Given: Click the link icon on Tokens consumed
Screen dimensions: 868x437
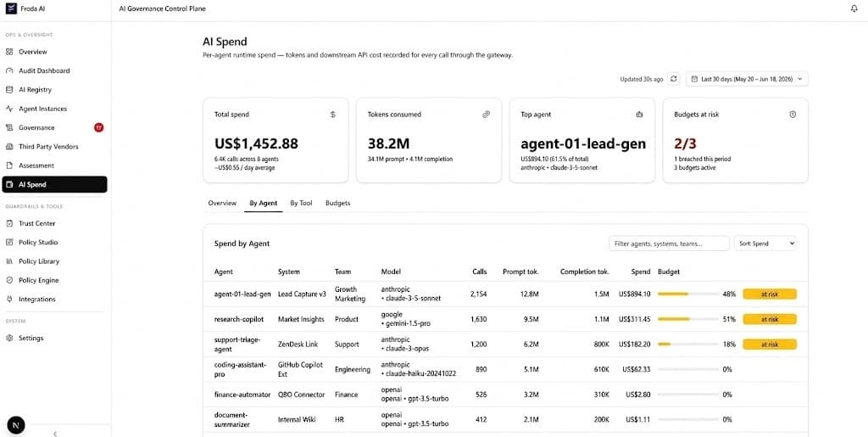Looking at the screenshot, I should pos(486,115).
